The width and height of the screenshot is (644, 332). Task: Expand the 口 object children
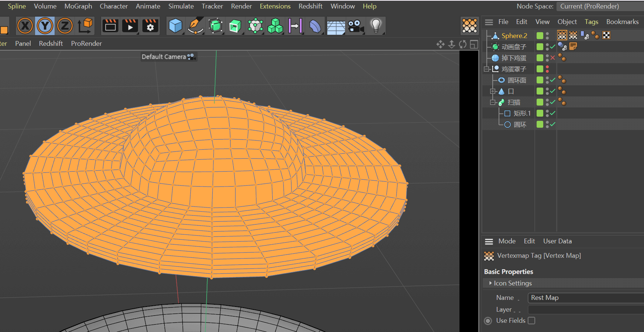[493, 91]
